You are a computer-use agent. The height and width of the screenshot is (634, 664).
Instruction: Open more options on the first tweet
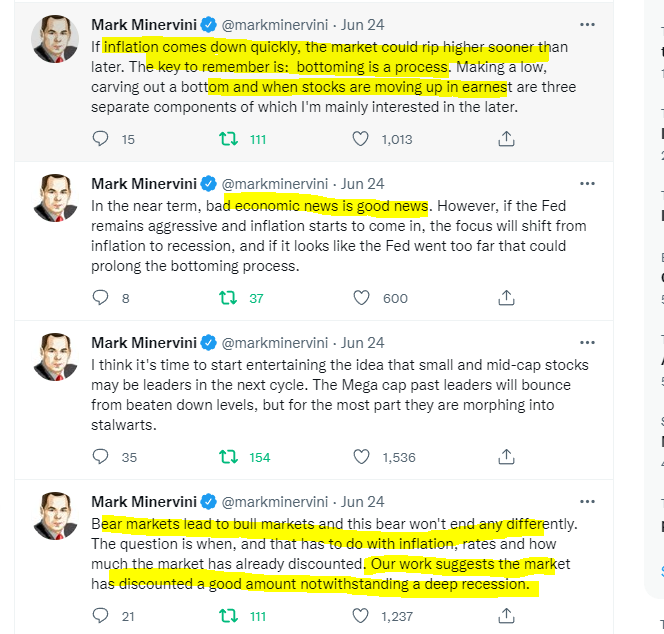coord(588,23)
